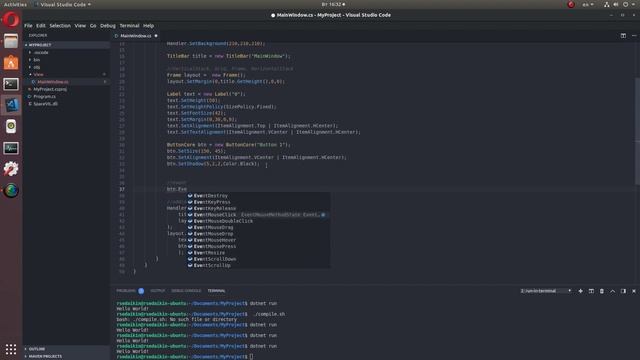Switch to the PROBLEMS panel tab
This screenshot has width=640, height=360.
point(126,291)
